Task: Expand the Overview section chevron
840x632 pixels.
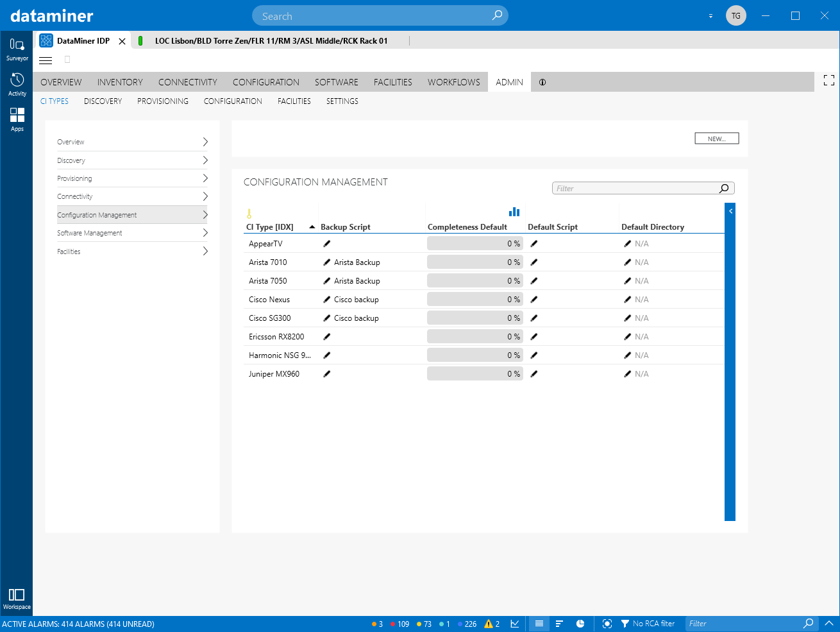Action: point(205,142)
